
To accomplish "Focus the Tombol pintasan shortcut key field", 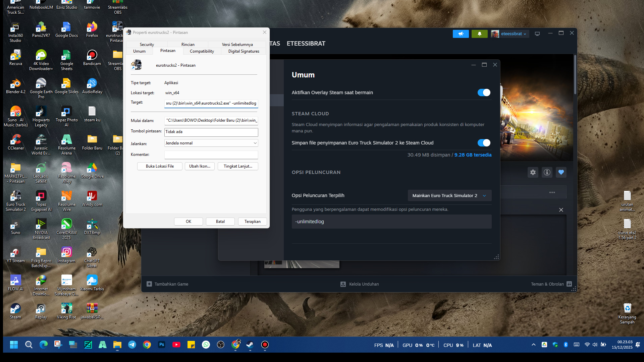I will pyautogui.click(x=211, y=132).
